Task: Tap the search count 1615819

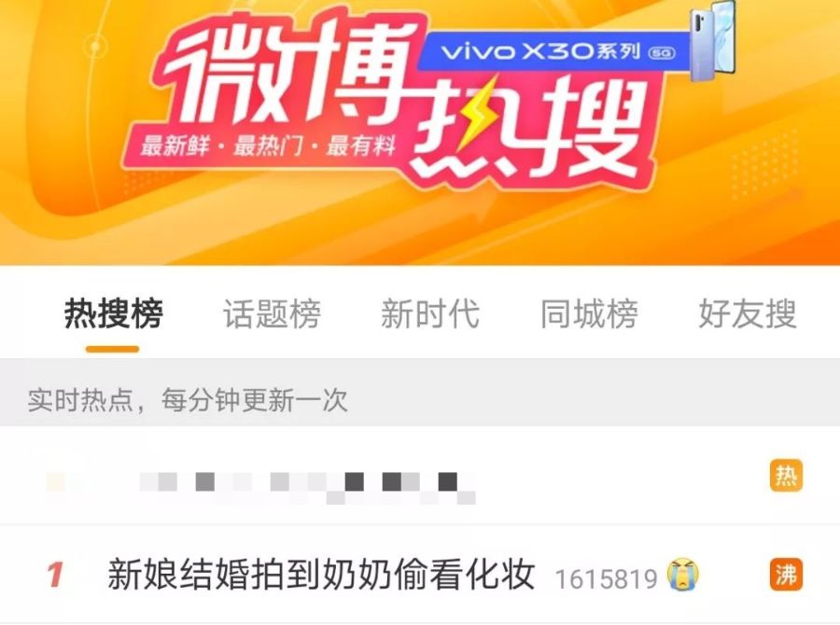Action: (607, 579)
